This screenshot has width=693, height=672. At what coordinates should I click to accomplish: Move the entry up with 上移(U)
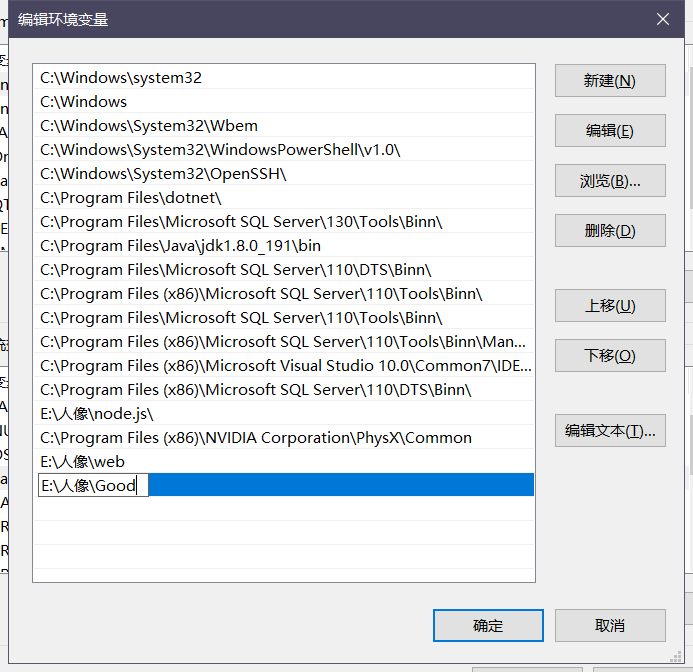(610, 305)
